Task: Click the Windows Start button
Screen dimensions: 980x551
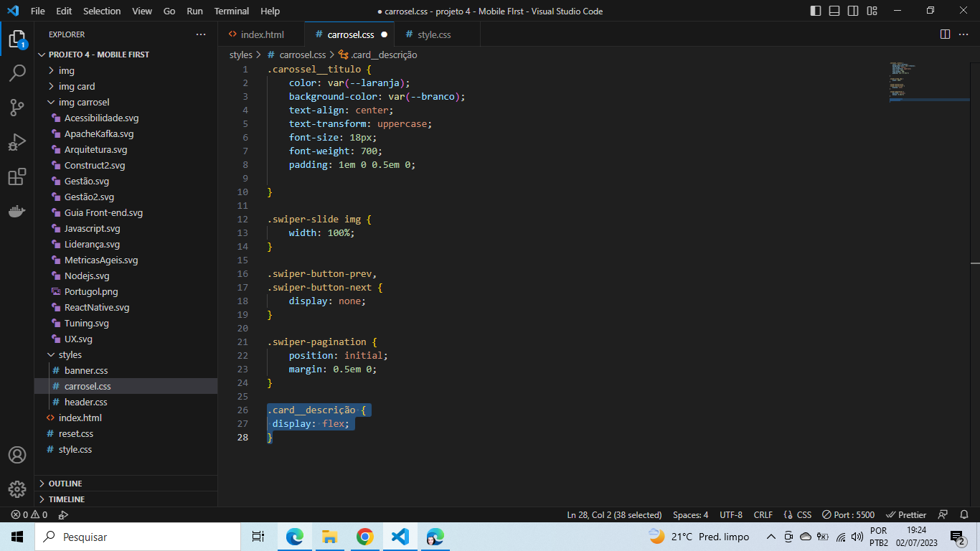Action: tap(17, 537)
